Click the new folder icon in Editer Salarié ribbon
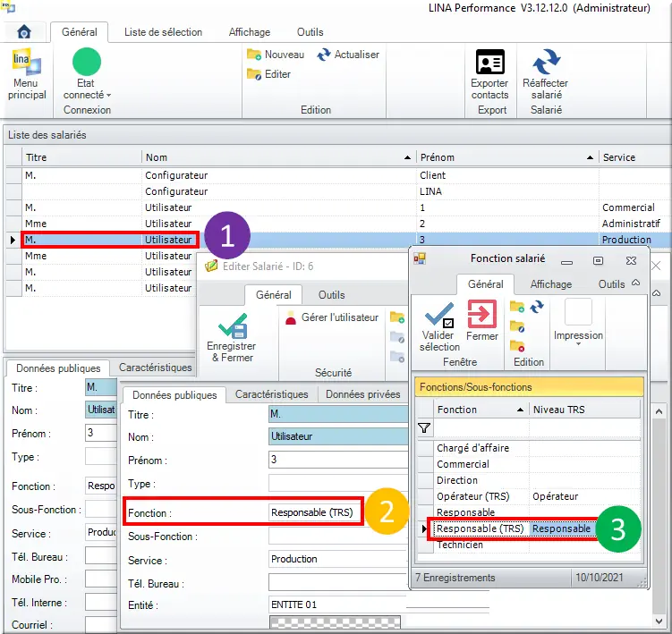Screen dimensions: 672x634 click(397, 317)
